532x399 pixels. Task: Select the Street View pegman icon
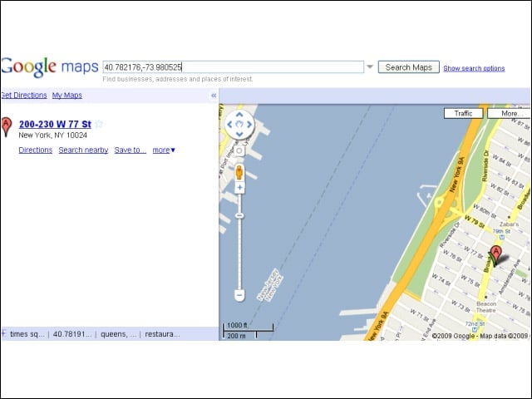tap(239, 172)
